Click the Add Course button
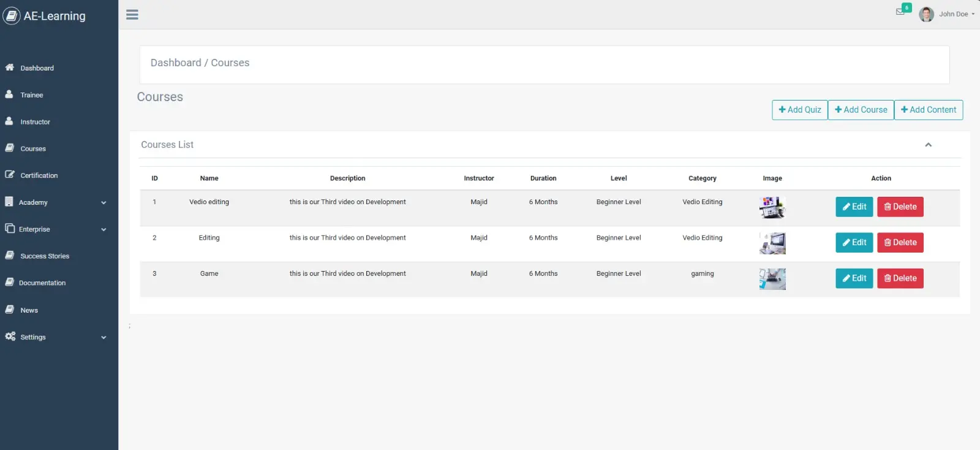The height and width of the screenshot is (450, 980). 861,110
